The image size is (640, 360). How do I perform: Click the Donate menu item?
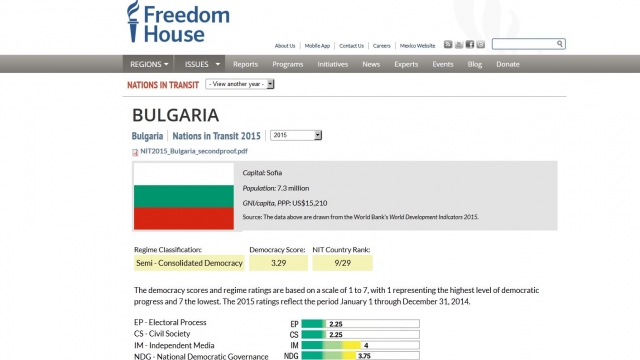(x=508, y=64)
